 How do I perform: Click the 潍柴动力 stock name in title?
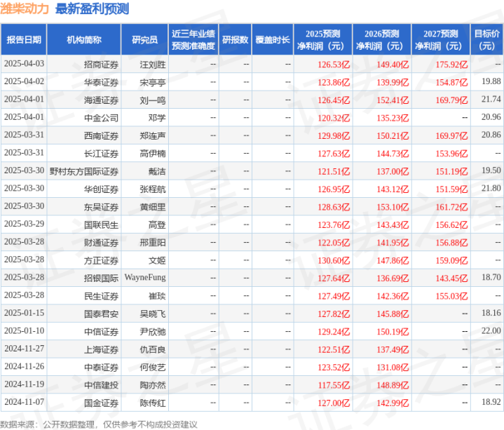pos(25,9)
